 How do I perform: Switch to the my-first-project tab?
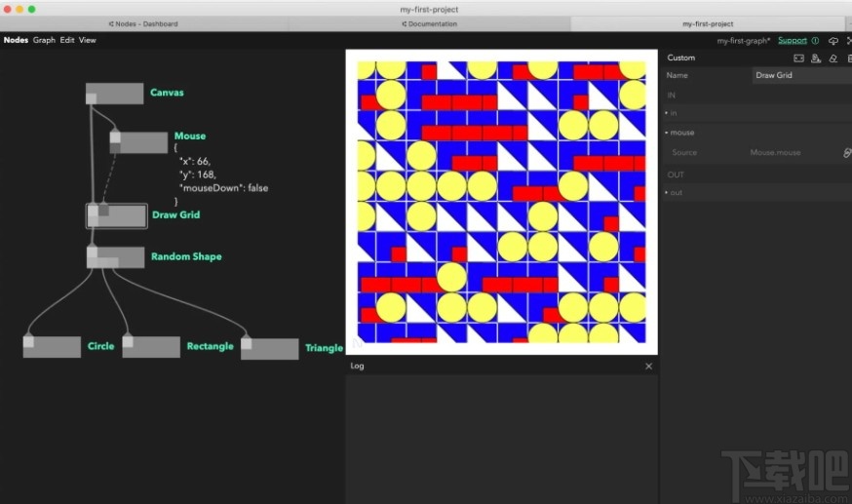(708, 24)
